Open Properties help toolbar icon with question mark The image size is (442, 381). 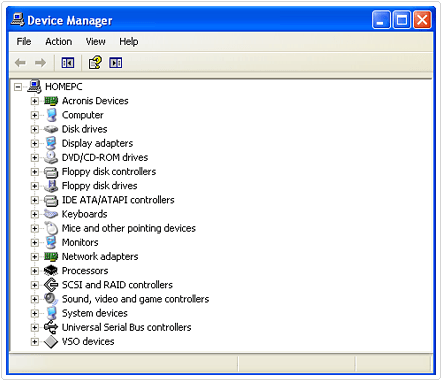tap(95, 62)
